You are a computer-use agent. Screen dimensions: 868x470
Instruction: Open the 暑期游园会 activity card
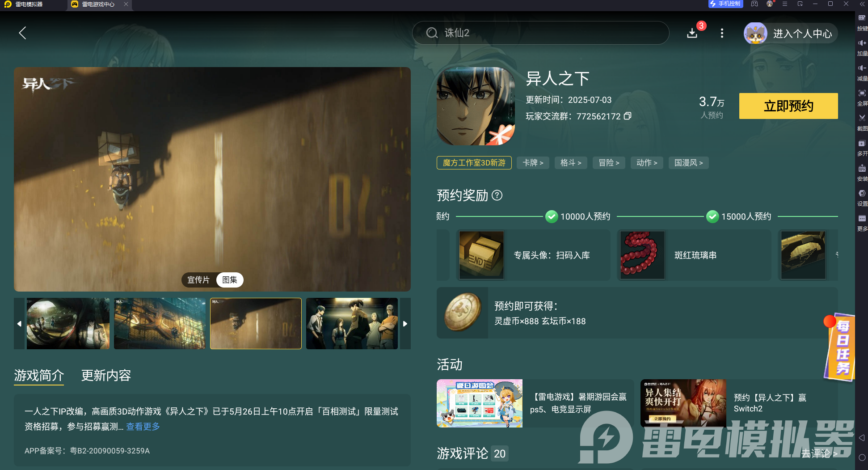(x=535, y=403)
